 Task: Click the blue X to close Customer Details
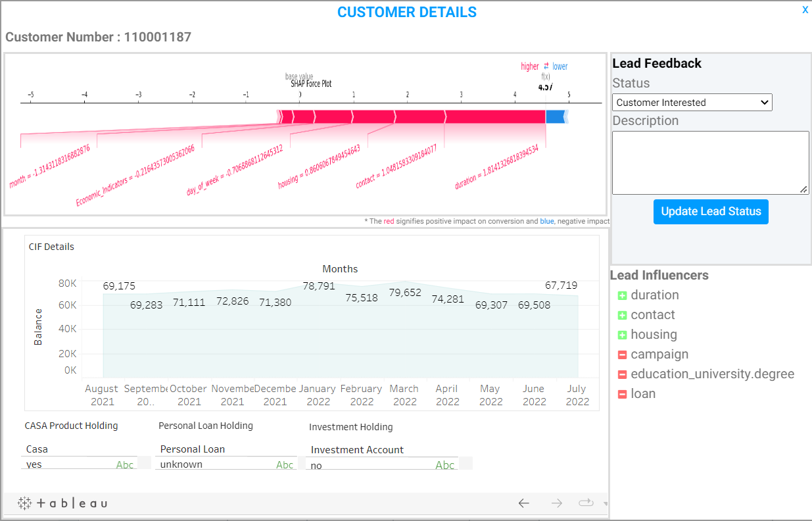click(x=805, y=10)
